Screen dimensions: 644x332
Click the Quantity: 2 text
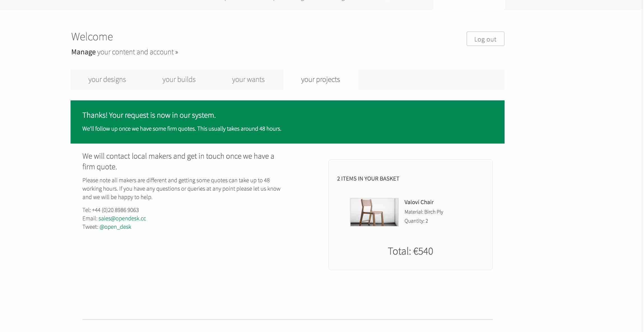pyautogui.click(x=416, y=221)
